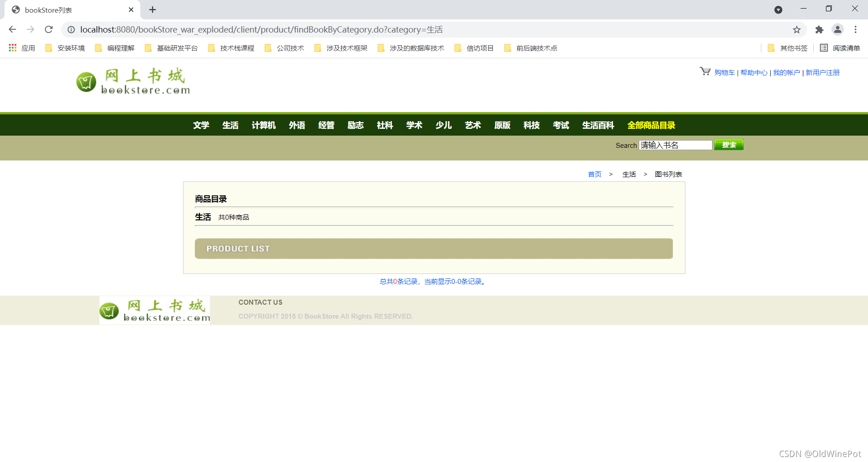Click the browser back arrow
Viewport: 868px width, 462px height.
(12, 29)
